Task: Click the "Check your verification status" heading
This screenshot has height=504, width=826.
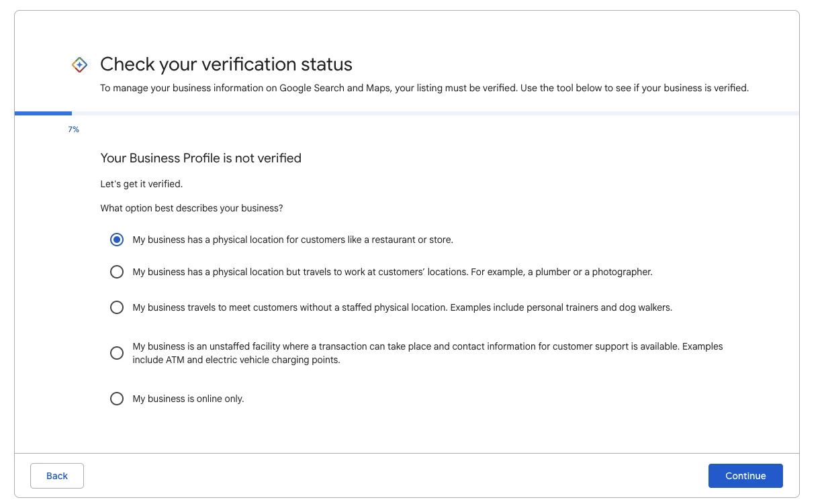Action: point(226,64)
